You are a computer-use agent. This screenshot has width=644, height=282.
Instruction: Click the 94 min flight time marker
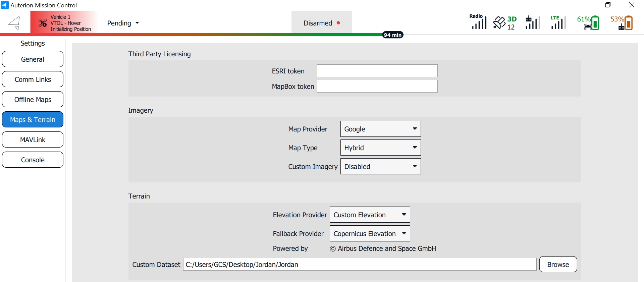[x=392, y=35]
